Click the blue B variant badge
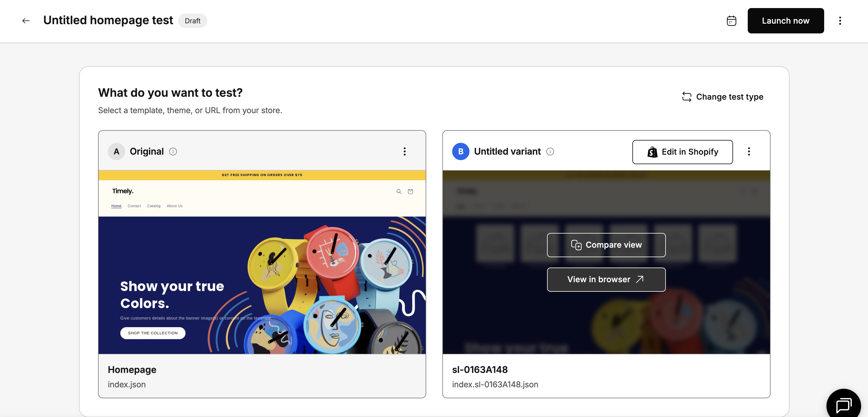 pyautogui.click(x=460, y=152)
